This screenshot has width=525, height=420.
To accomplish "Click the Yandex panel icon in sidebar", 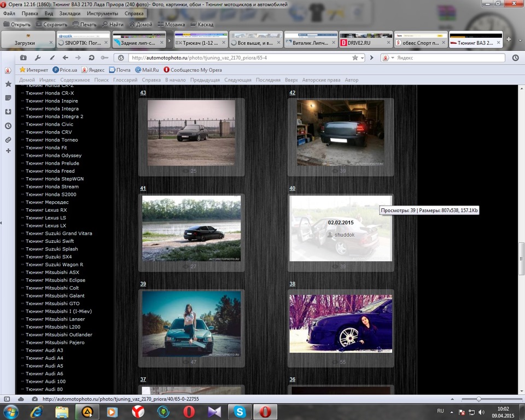I will 8,71.
